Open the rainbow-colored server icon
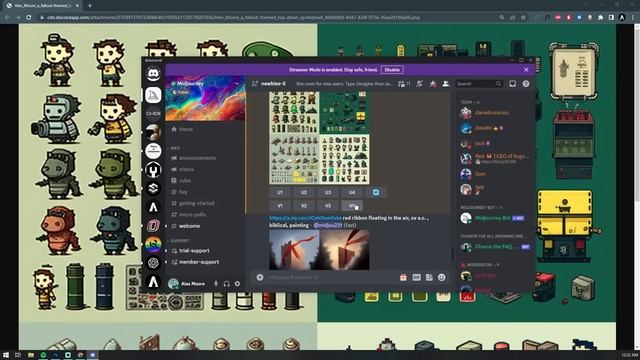This screenshot has width=640, height=360. (153, 244)
